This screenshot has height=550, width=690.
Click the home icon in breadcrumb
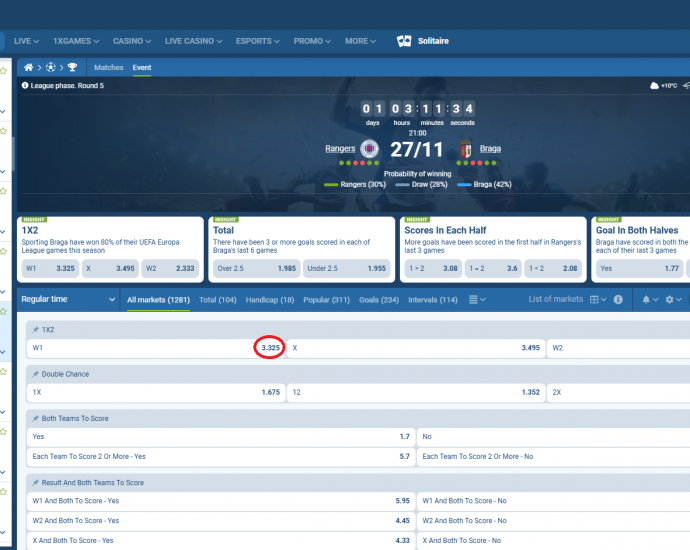(x=29, y=68)
